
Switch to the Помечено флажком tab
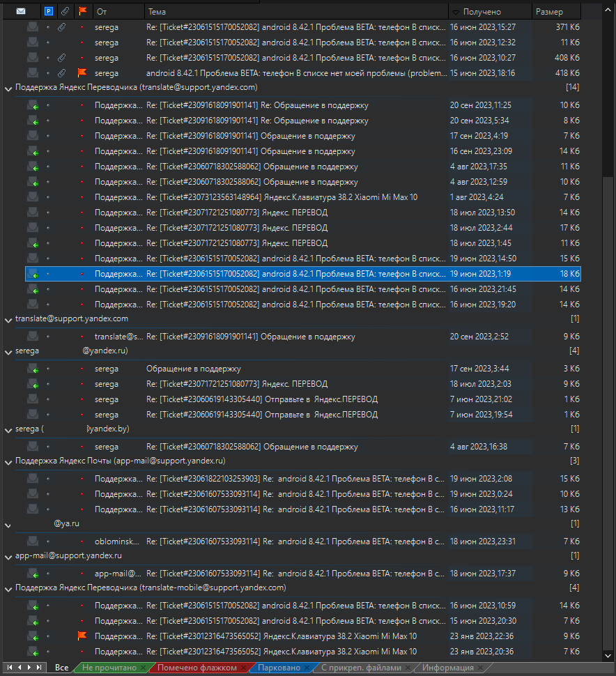click(197, 668)
